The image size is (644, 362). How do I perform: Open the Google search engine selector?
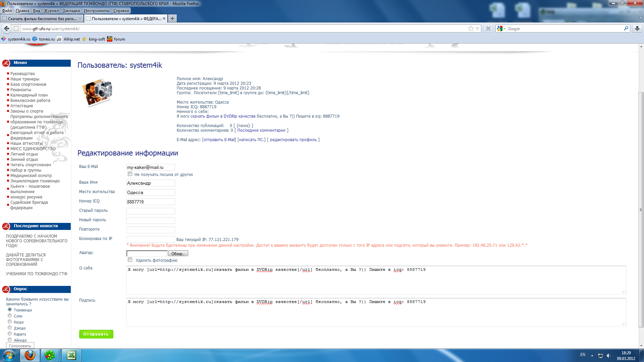point(501,28)
